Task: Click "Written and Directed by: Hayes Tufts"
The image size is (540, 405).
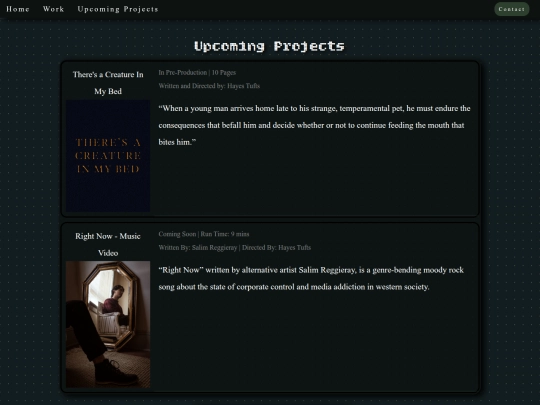Action: [x=209, y=86]
